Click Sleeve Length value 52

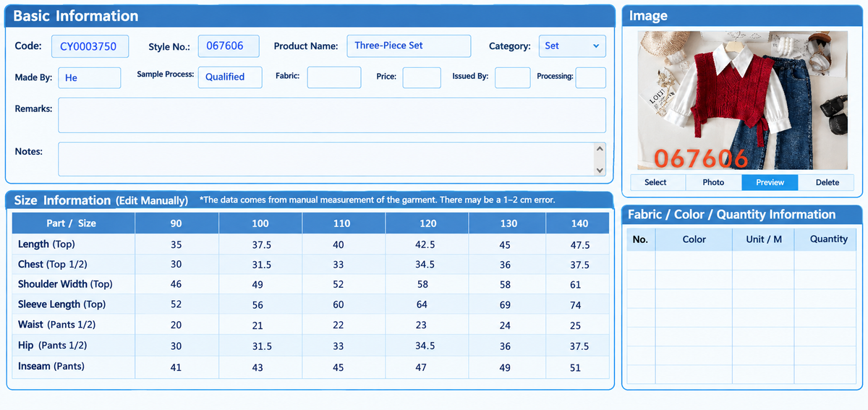pos(176,305)
